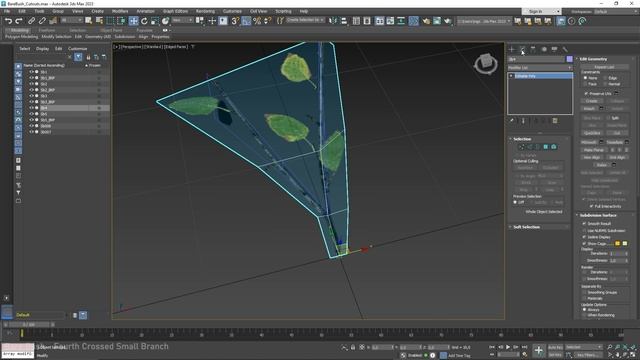Open the Material Editor icon
Viewport: 640px width, 360px height.
tap(413, 21)
